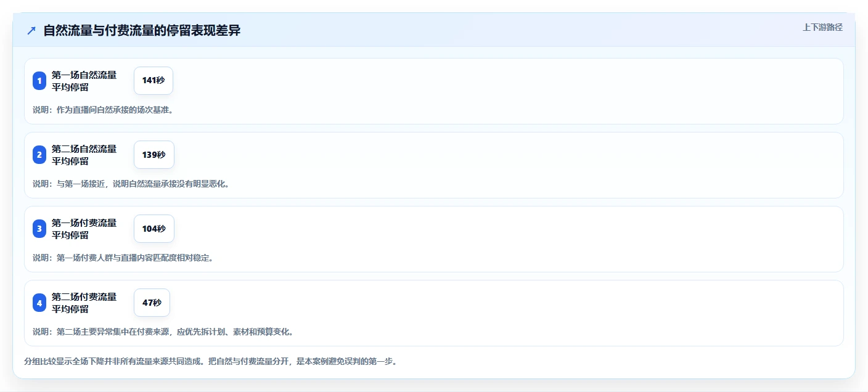The height and width of the screenshot is (392, 868).
Task: Select the 第二场付费流量 平均停留 label
Action: (84, 303)
